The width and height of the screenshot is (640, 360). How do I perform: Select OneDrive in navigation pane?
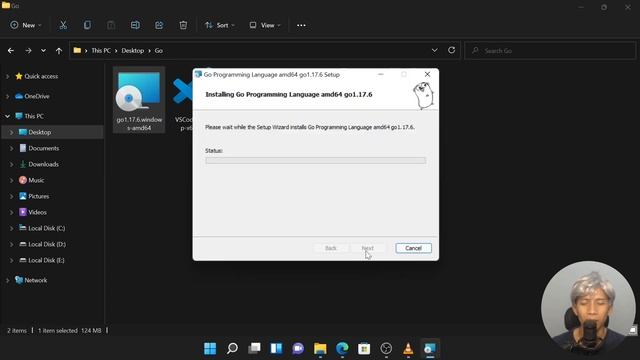pyautogui.click(x=37, y=96)
